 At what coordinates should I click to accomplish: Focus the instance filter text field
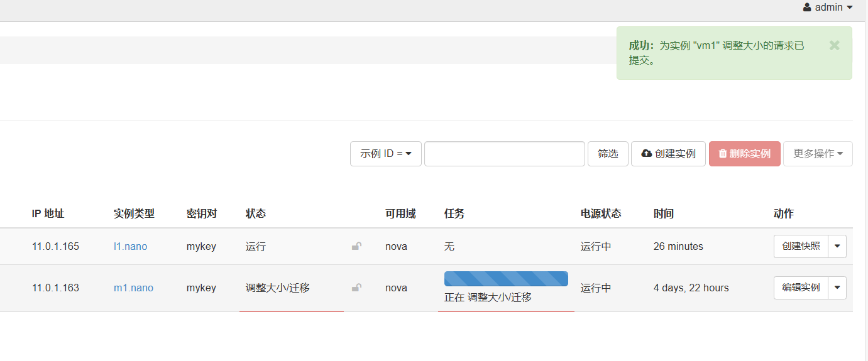pyautogui.click(x=505, y=154)
